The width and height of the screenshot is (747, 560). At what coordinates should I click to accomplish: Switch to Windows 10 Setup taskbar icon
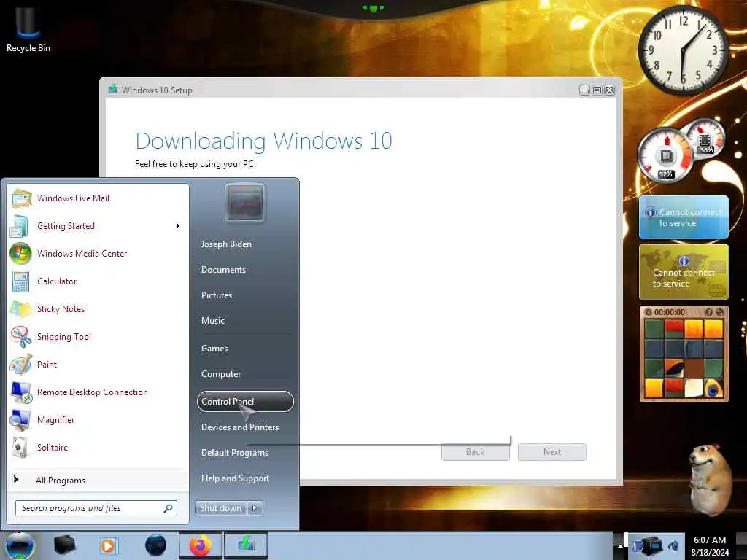point(246,545)
